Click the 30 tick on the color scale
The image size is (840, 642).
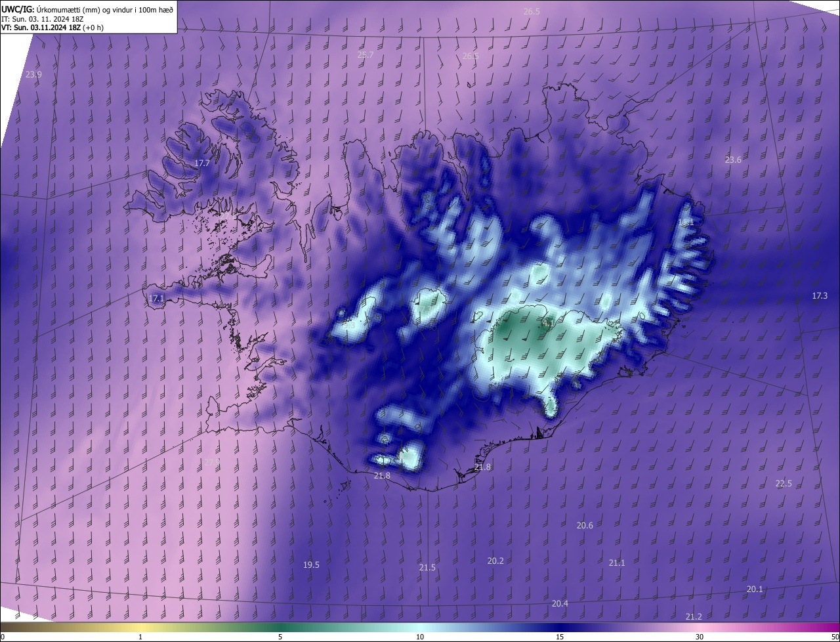point(700,637)
